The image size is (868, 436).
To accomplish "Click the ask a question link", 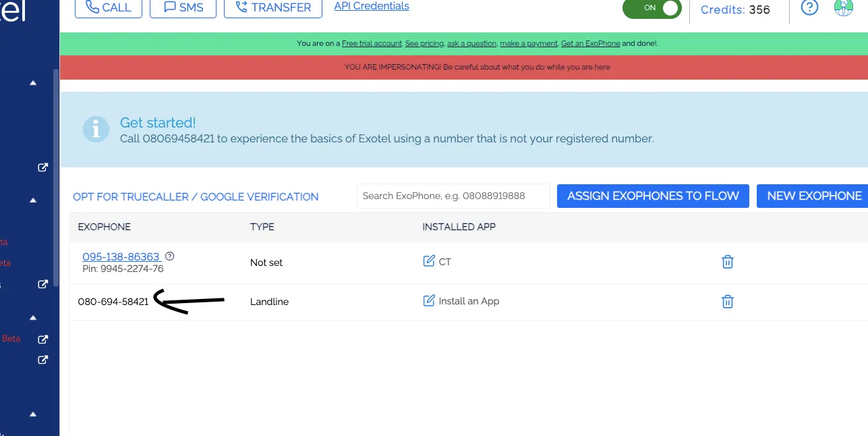I will point(471,43).
